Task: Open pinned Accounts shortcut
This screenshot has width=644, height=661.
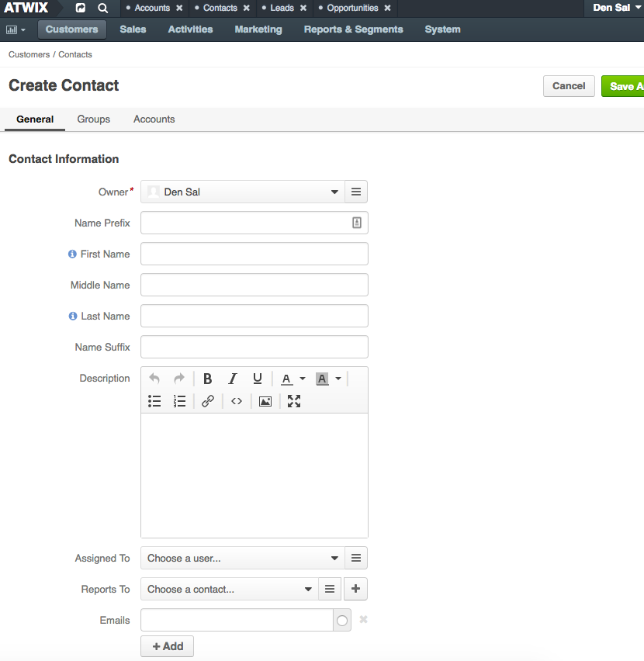Action: (x=152, y=8)
